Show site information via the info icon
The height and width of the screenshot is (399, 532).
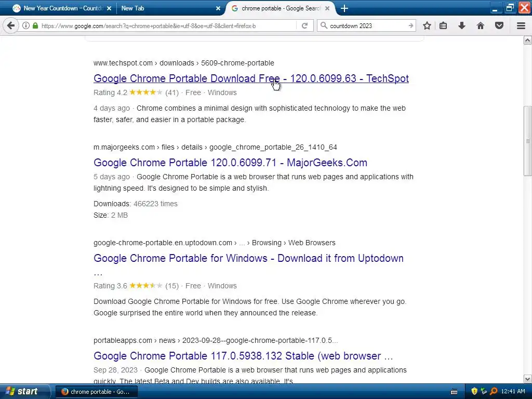pyautogui.click(x=26, y=25)
